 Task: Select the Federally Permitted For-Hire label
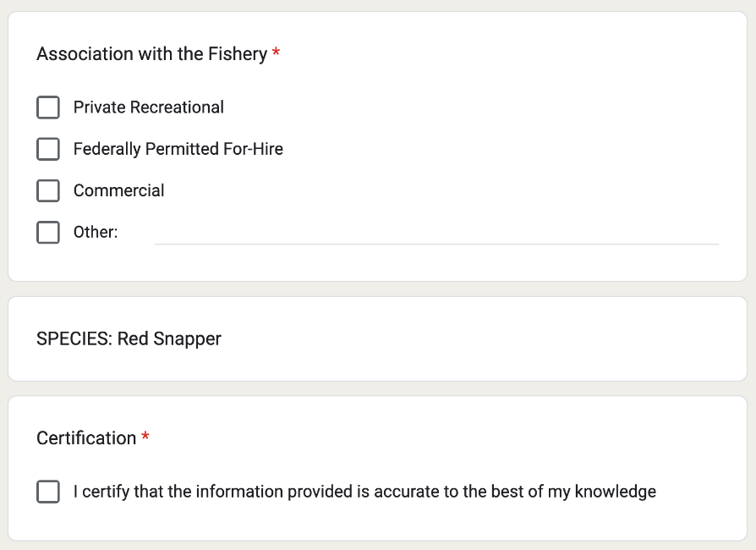click(178, 149)
